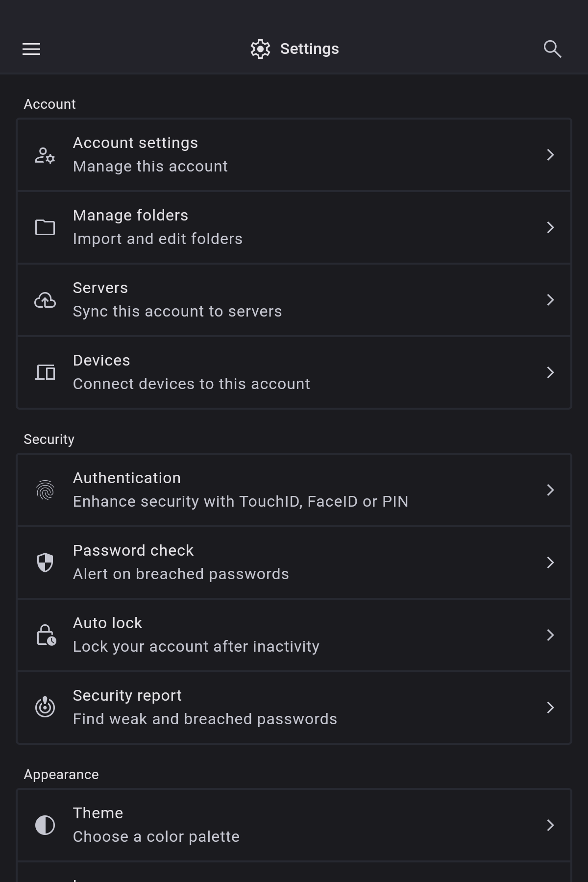Screen dimensions: 588x882
Task: Click the Authentication fingerprint icon
Action: point(45,490)
